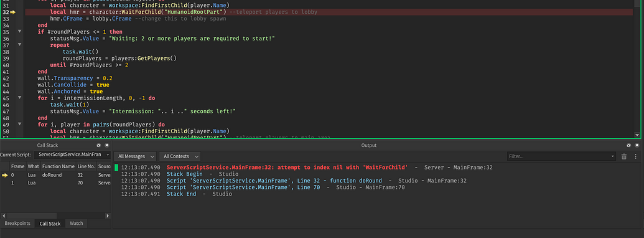Close the Call Stack panel
The height and width of the screenshot is (238, 644).
coord(107,146)
